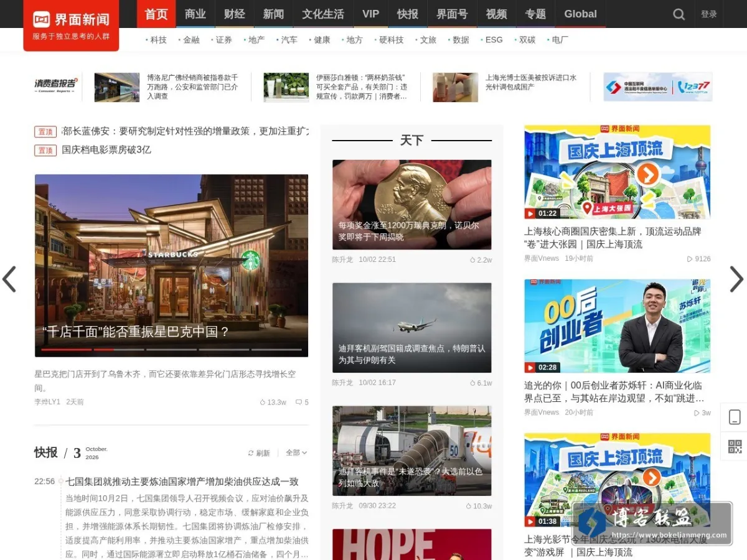This screenshot has width=747, height=560.
Task: Open mobile app phone icon
Action: tap(735, 418)
